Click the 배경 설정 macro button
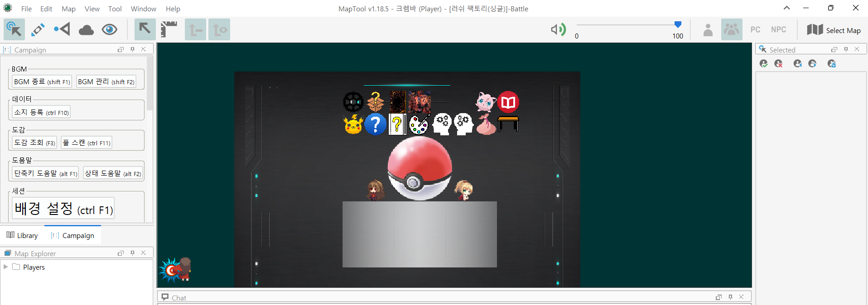The width and height of the screenshot is (868, 305). click(x=63, y=209)
